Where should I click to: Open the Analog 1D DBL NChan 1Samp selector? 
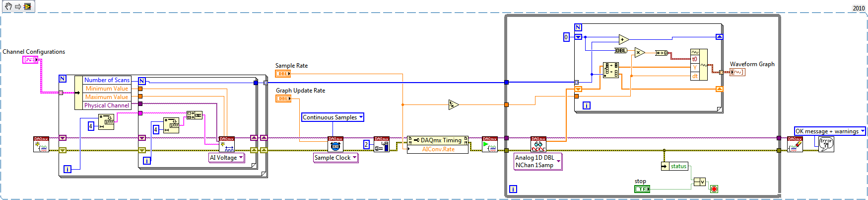point(538,162)
